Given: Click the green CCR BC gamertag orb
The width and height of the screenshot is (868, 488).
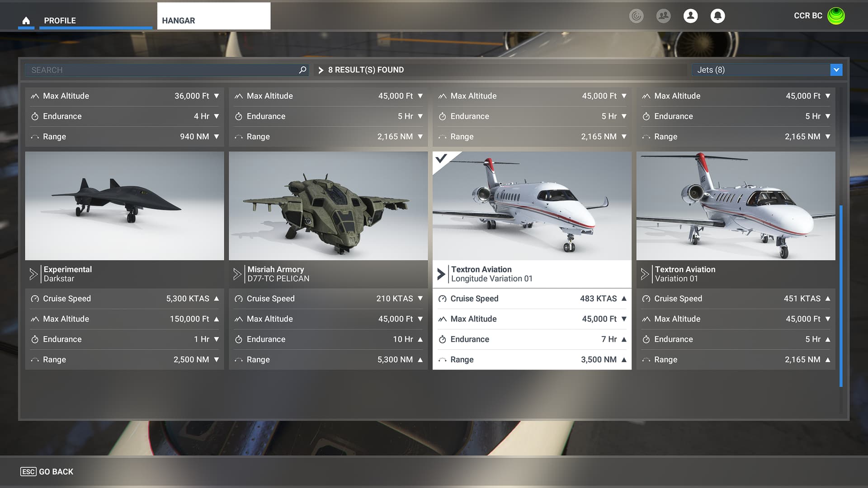Looking at the screenshot, I should (836, 16).
